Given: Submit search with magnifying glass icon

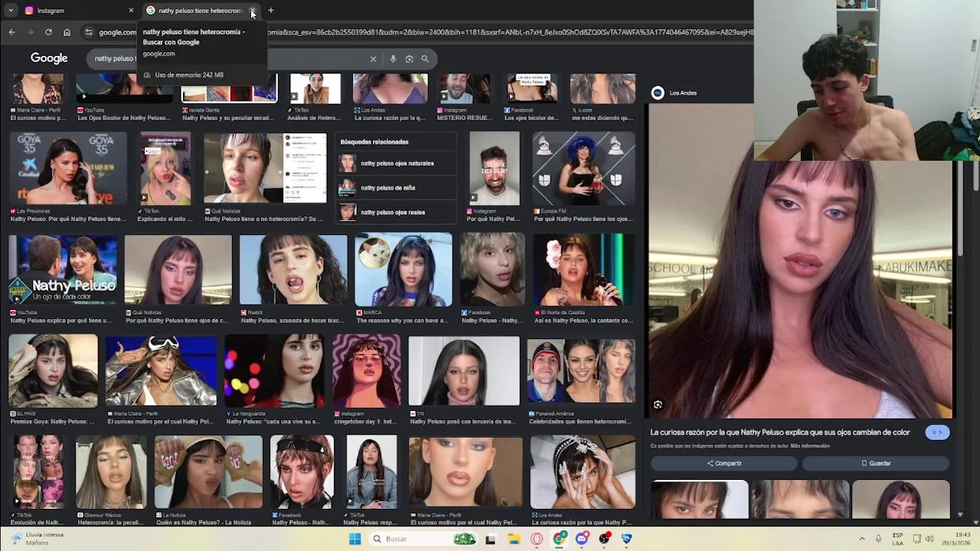Looking at the screenshot, I should 425,59.
